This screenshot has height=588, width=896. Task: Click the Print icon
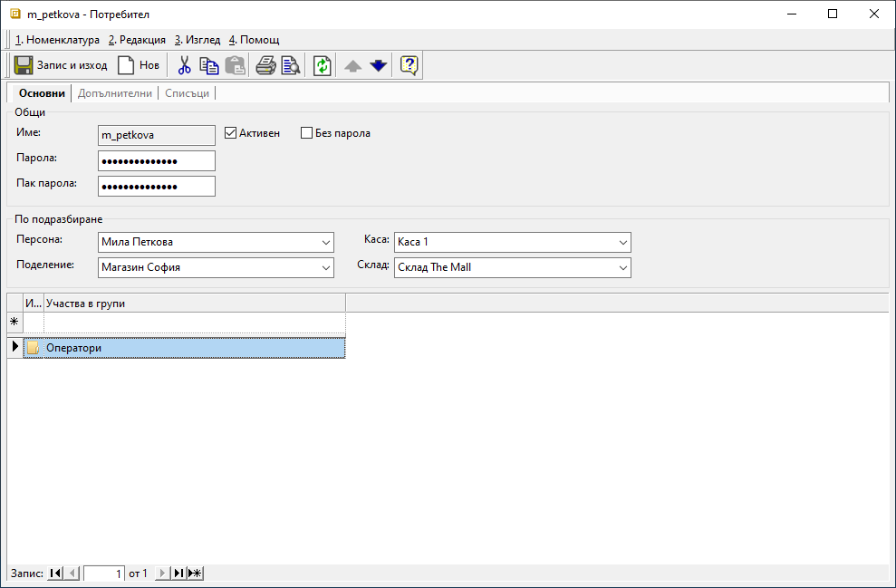[265, 65]
